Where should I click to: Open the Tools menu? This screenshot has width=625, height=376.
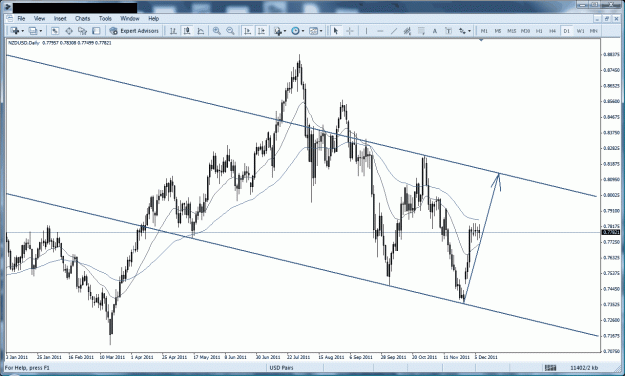(105, 18)
